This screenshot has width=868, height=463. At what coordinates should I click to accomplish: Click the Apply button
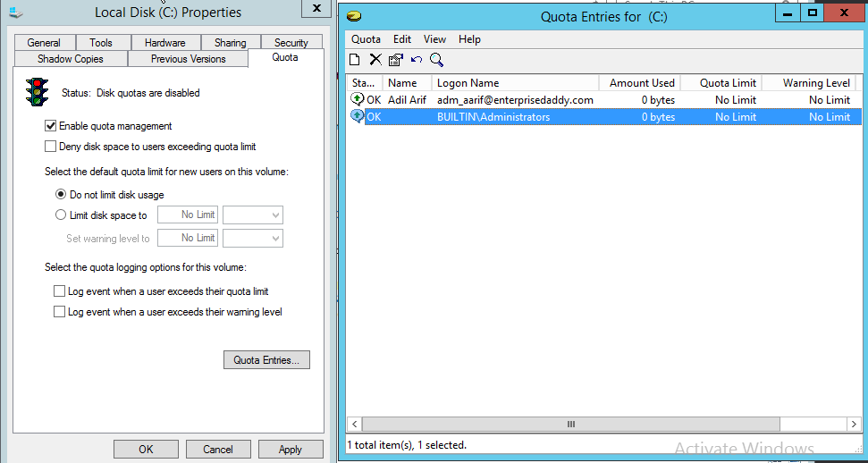pyautogui.click(x=291, y=450)
